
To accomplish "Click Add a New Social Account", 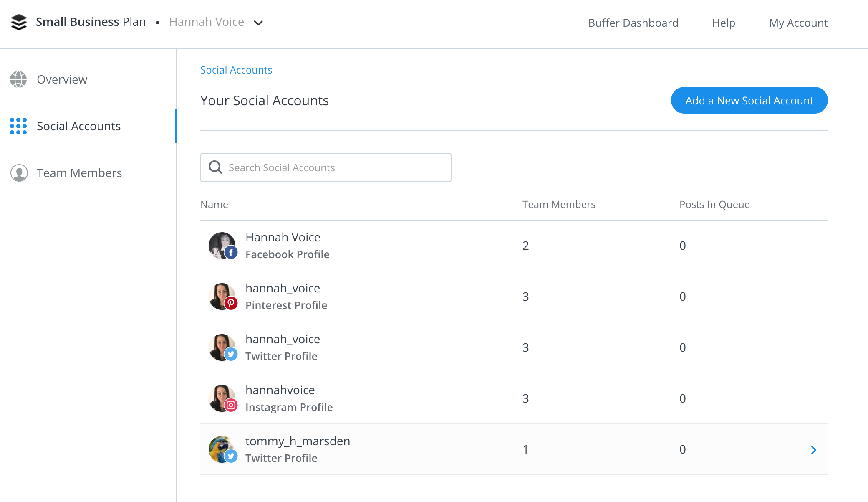I will [749, 100].
